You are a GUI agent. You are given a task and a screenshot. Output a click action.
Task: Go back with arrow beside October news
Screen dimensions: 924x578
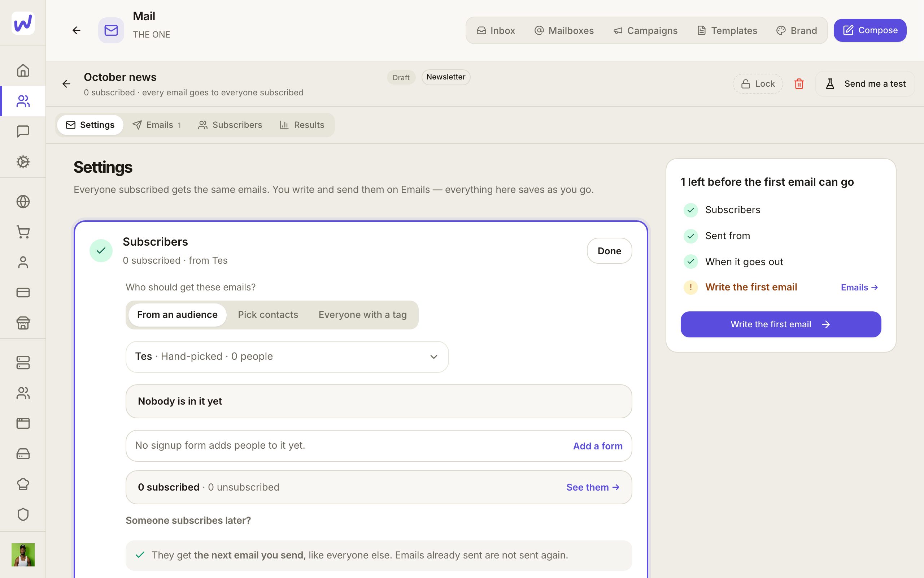[66, 84]
